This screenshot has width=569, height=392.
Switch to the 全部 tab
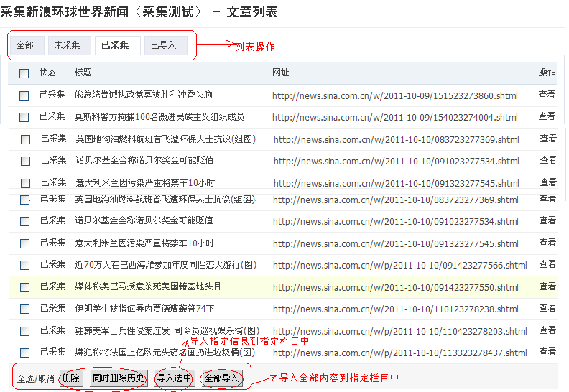pyautogui.click(x=25, y=45)
